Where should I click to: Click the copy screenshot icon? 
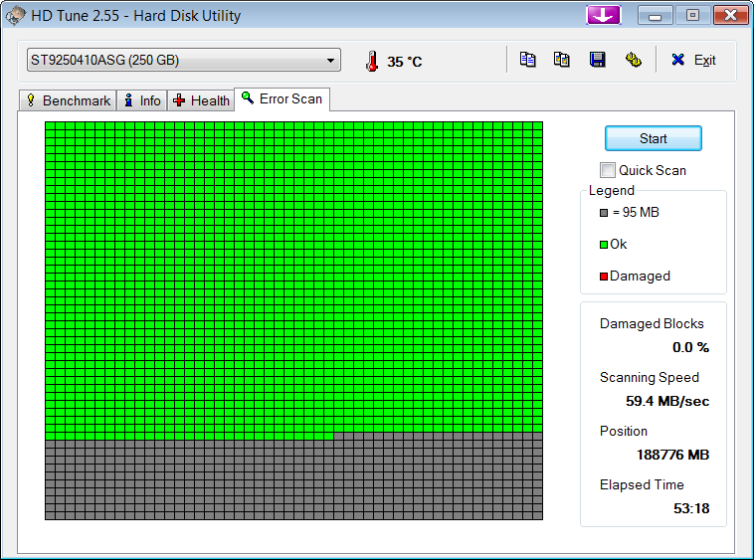pyautogui.click(x=562, y=60)
